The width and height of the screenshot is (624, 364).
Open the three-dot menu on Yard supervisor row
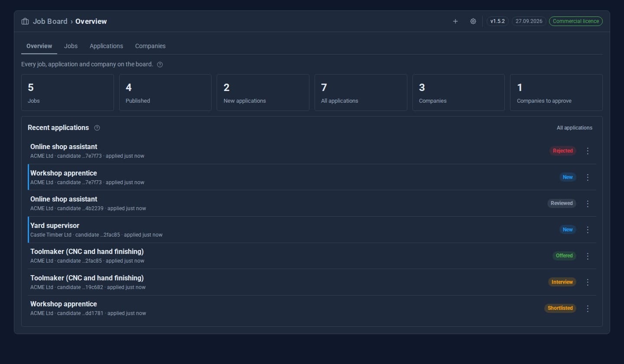click(x=588, y=230)
